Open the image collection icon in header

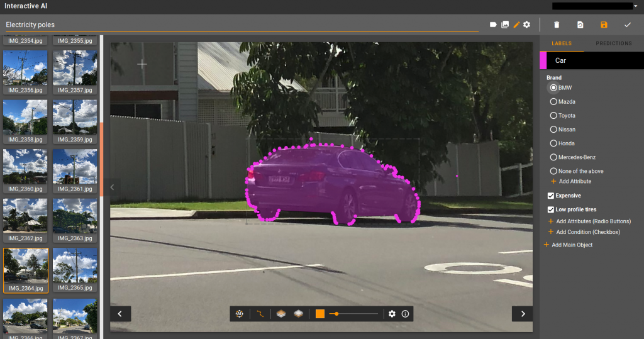[x=505, y=25]
